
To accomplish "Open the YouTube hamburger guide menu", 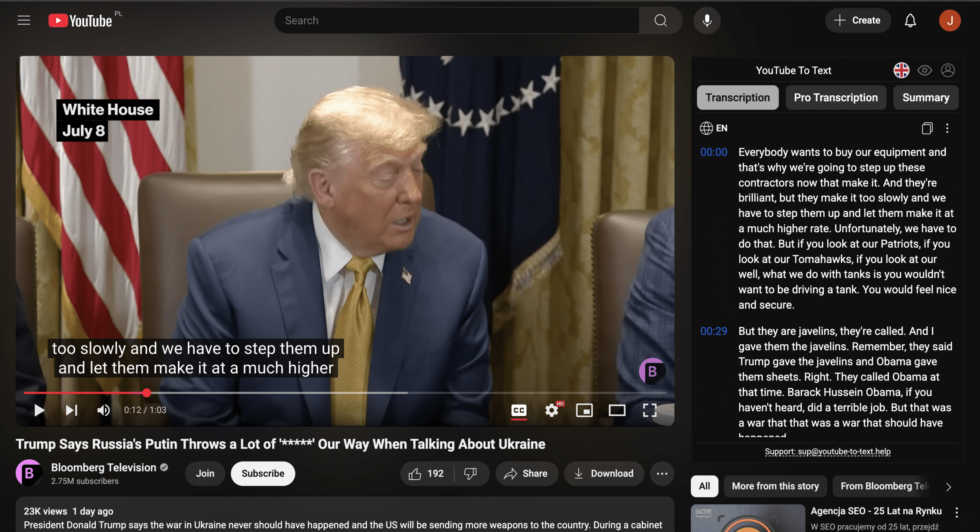I will pos(24,20).
